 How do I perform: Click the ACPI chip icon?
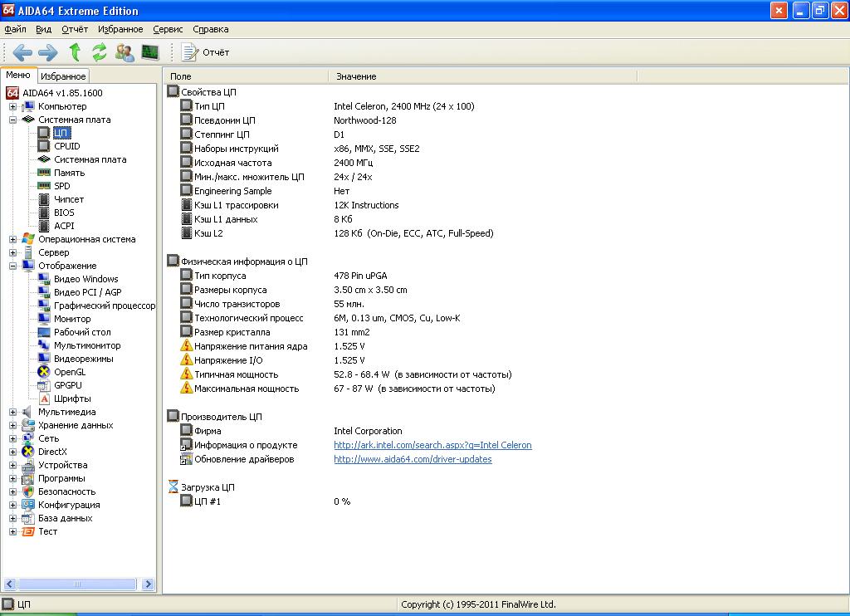pos(44,226)
